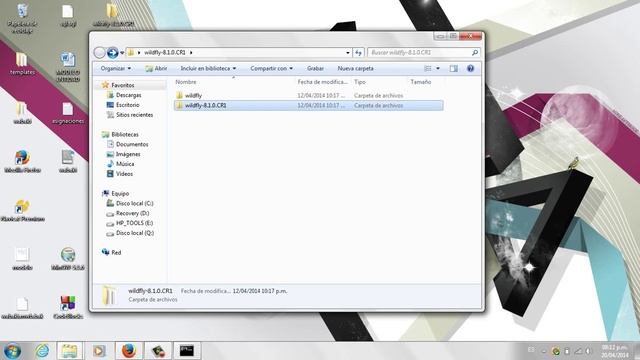Select the wildfly folder icon on the desktop
This screenshot has width=640, height=360.
(113, 16)
